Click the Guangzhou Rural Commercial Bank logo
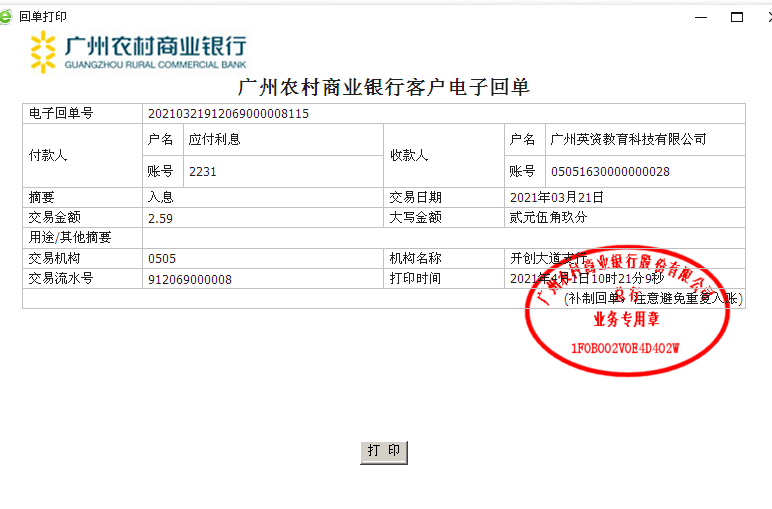Image resolution: width=772 pixels, height=509 pixels. [138, 52]
